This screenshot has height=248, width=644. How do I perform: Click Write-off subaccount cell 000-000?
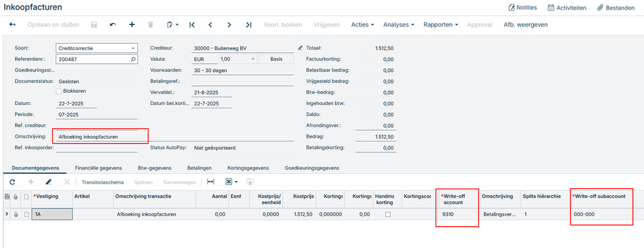(601, 215)
